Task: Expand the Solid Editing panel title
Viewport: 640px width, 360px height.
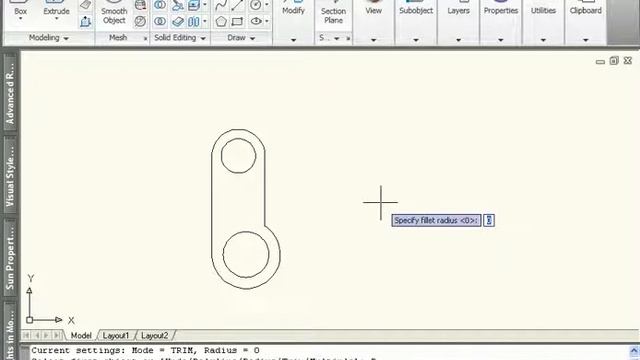Action: point(180,38)
